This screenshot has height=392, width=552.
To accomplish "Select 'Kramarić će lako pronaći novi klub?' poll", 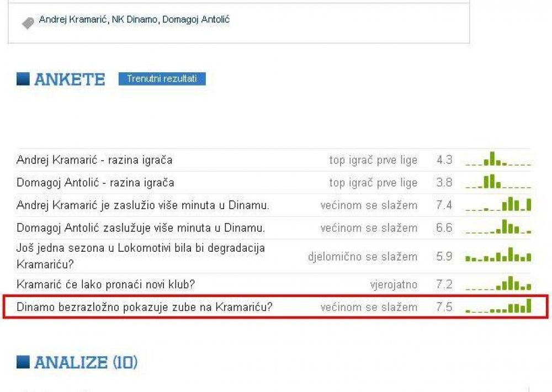I will (x=105, y=284).
